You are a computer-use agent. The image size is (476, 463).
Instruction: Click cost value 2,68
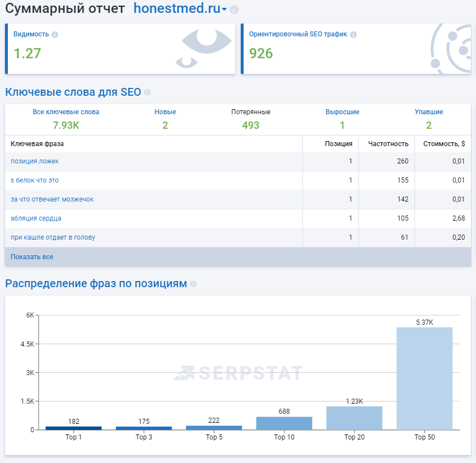click(x=459, y=218)
